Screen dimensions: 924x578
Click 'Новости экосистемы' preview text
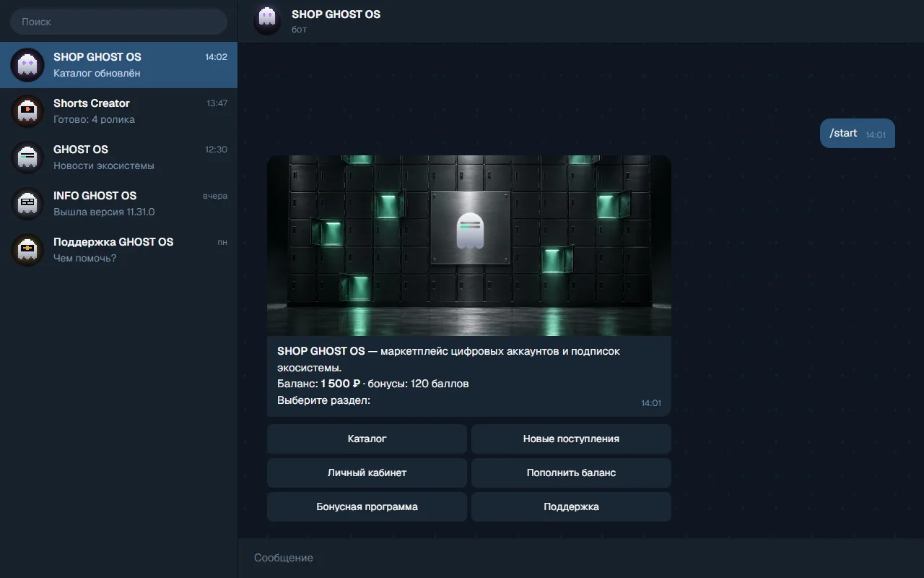tap(104, 165)
